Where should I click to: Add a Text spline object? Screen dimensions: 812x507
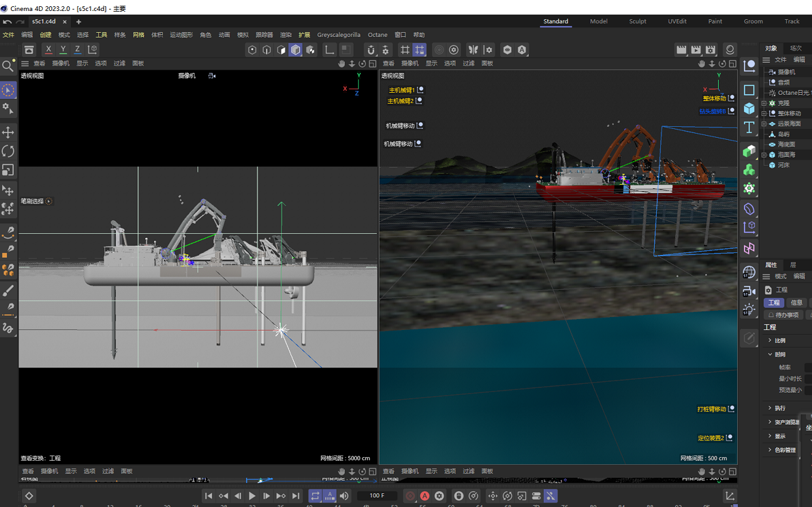tap(749, 127)
